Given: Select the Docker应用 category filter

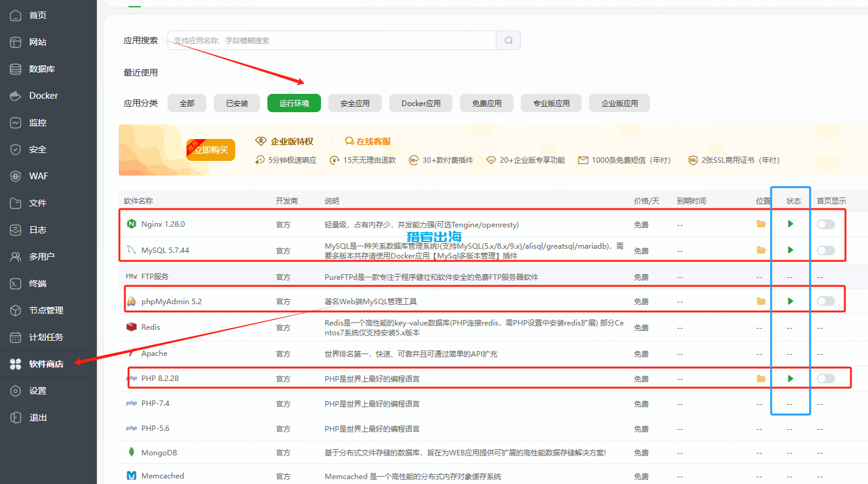Looking at the screenshot, I should pos(421,103).
